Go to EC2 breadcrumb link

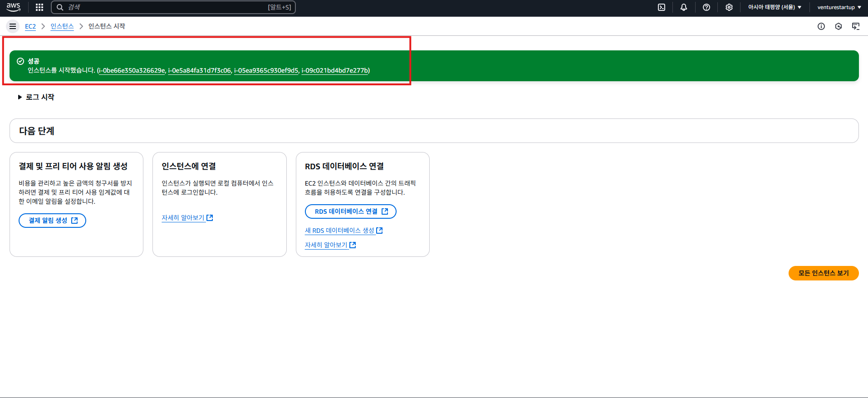[x=30, y=26]
